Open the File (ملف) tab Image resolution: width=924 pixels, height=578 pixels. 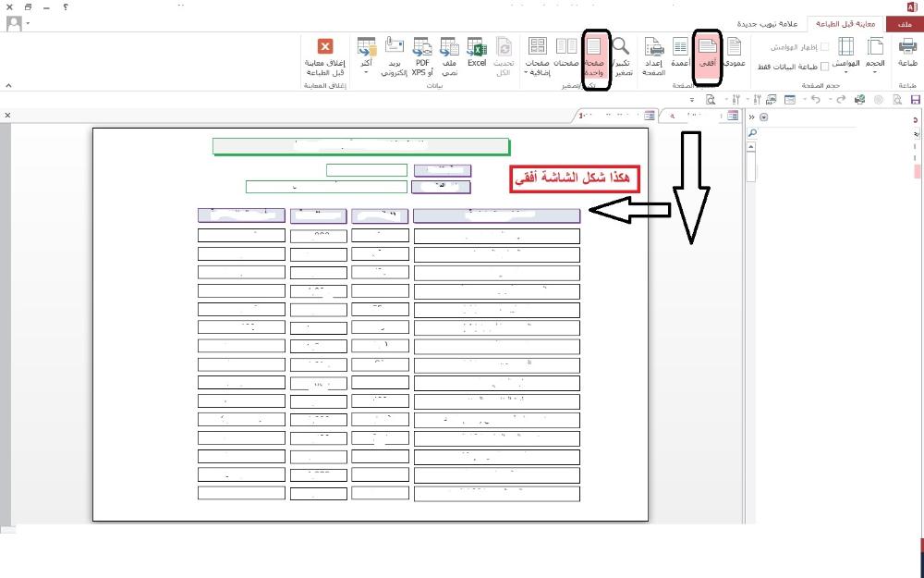906,23
